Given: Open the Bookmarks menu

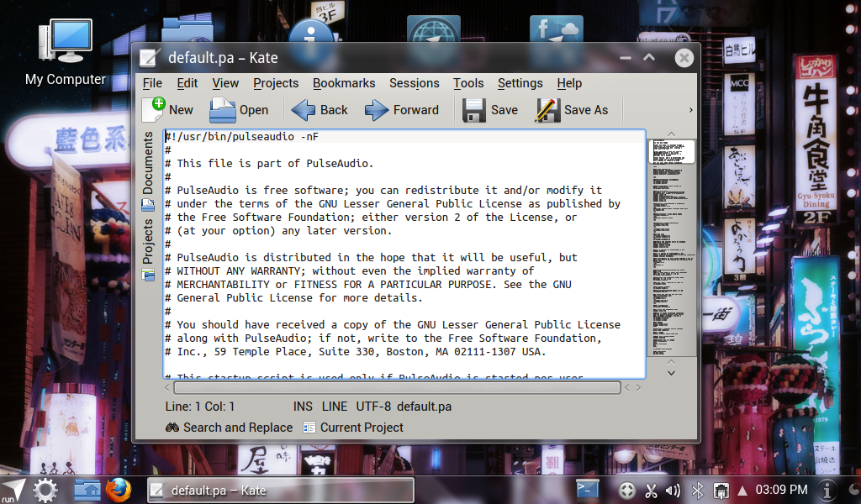Looking at the screenshot, I should click(x=344, y=83).
